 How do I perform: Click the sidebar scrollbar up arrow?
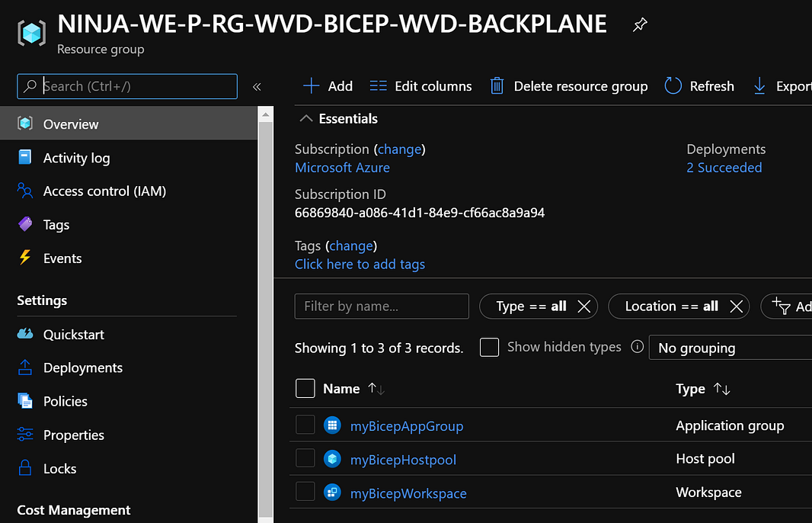(x=265, y=114)
